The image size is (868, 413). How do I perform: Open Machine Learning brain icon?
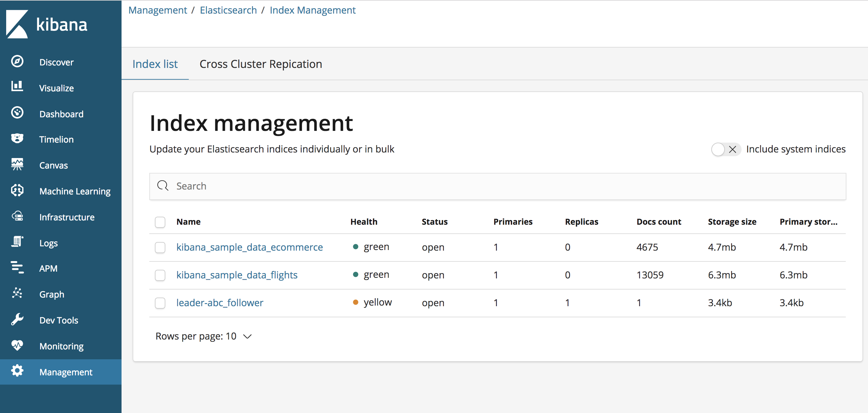(x=17, y=190)
